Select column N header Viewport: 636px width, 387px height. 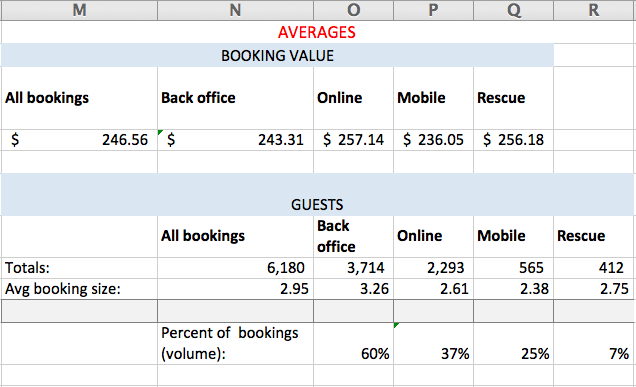tap(235, 10)
